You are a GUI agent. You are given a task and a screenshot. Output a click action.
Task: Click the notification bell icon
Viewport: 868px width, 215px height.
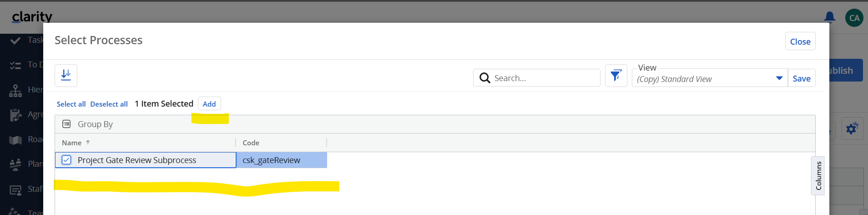(x=829, y=17)
